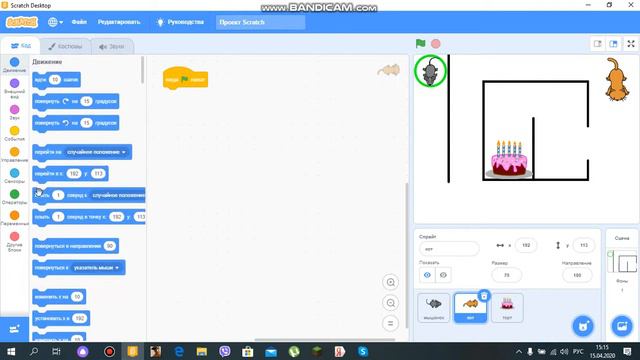Click the when flag clicked hat block
The height and width of the screenshot is (360, 640).
(x=185, y=78)
